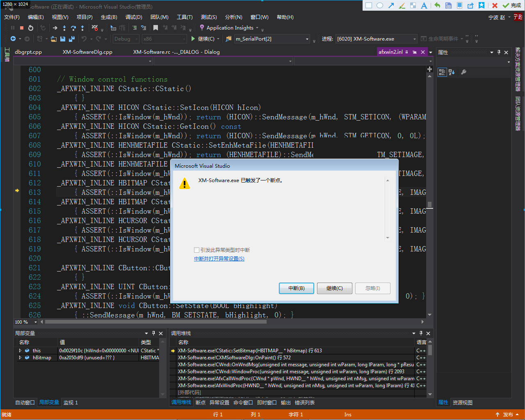Click the Step Out icon
This screenshot has width=525, height=420.
click(x=82, y=28)
